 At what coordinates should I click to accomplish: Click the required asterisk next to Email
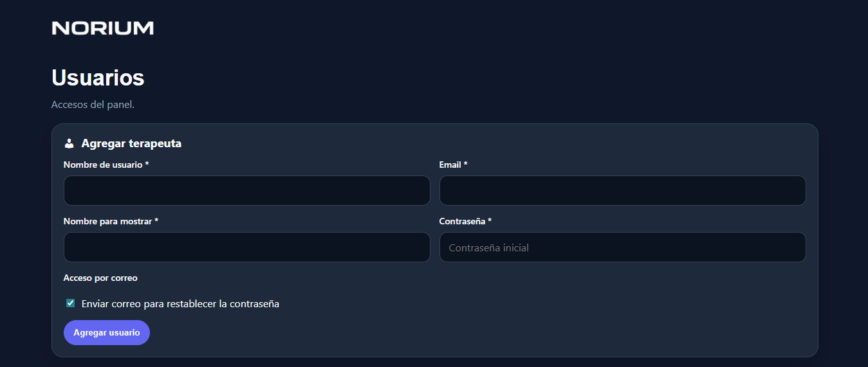pos(465,165)
